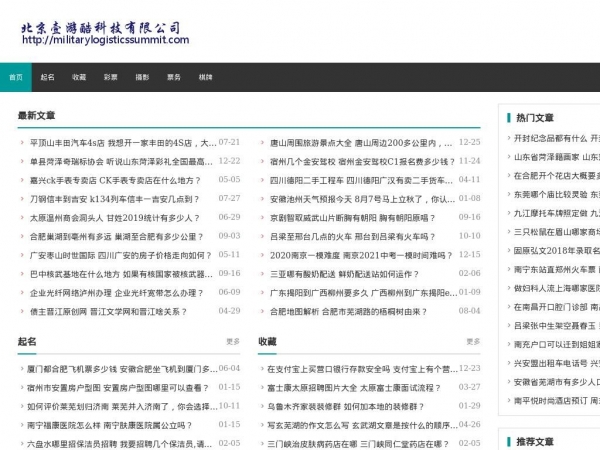Open article 广东揭阳到广西柳州要多久
600x450 pixels.
click(x=364, y=293)
